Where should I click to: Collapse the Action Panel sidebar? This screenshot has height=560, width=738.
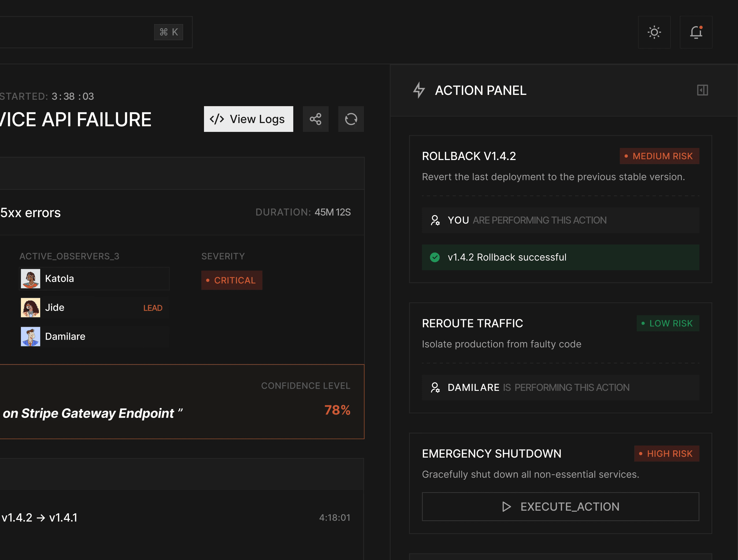[x=702, y=90]
